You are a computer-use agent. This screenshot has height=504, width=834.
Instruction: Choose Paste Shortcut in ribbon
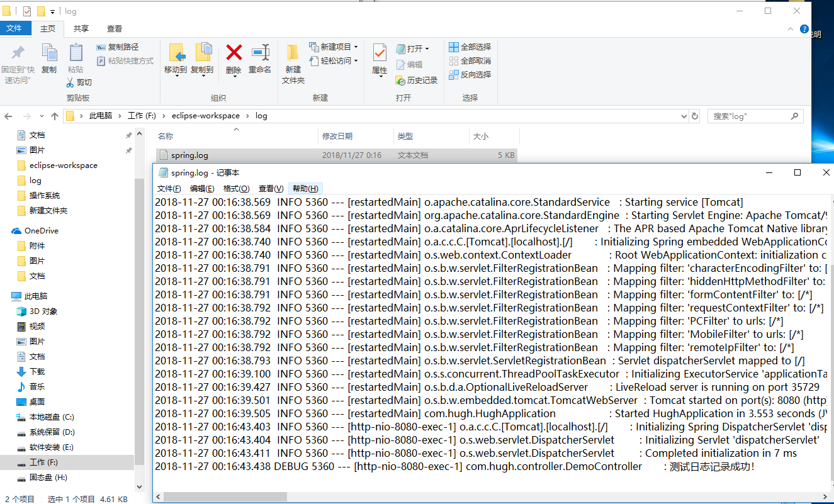pos(125,61)
